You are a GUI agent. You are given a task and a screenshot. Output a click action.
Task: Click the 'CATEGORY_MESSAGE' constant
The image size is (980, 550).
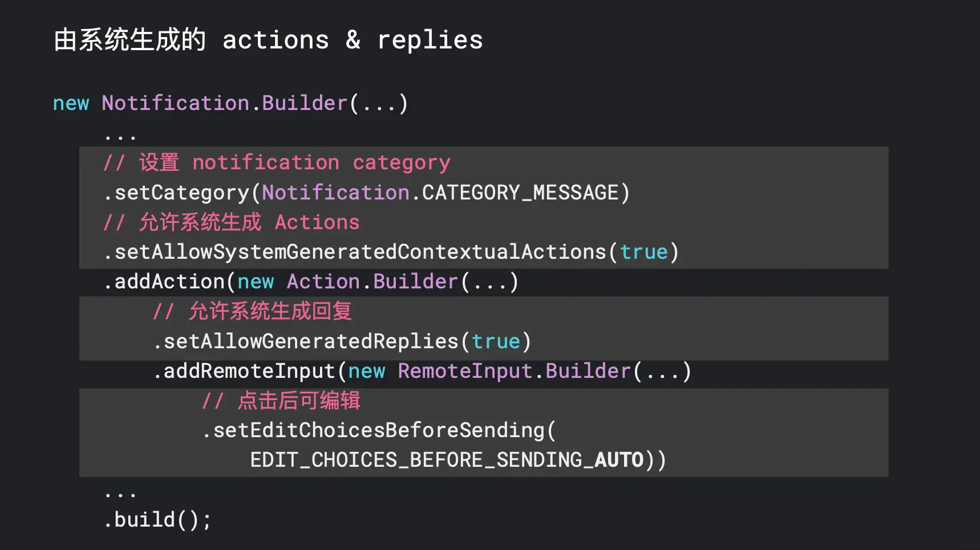point(520,193)
